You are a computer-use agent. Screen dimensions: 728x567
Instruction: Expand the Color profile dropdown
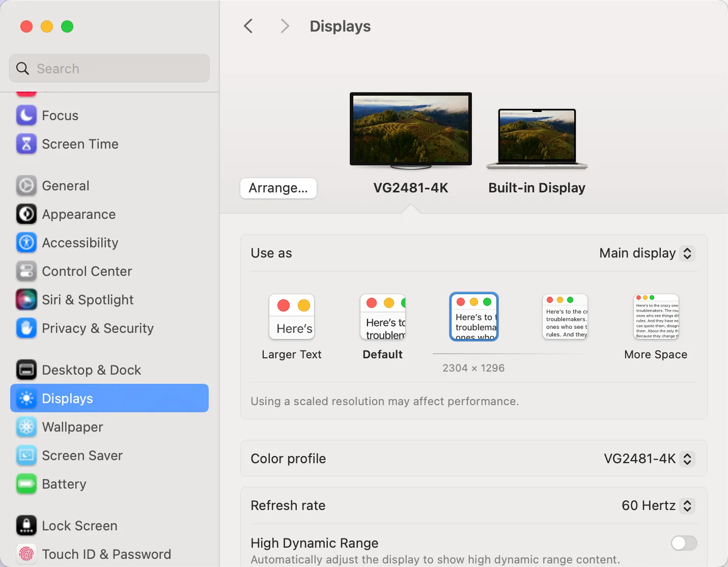click(x=649, y=459)
